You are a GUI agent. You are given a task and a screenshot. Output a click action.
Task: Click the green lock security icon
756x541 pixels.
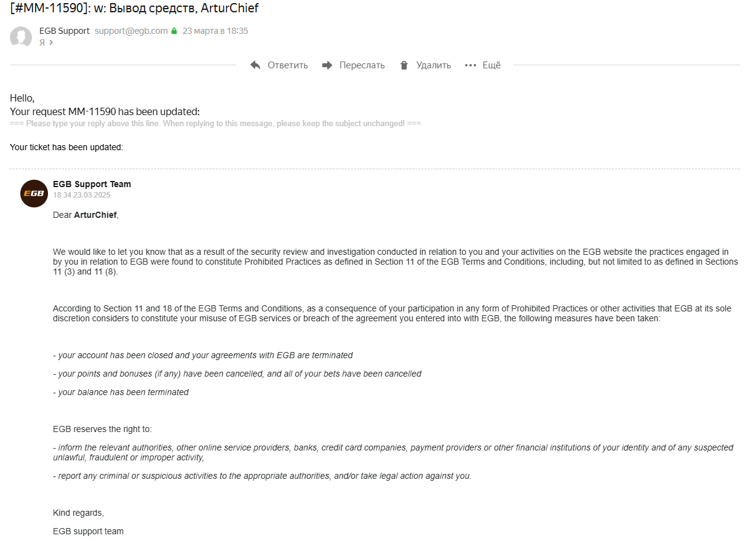point(174,31)
